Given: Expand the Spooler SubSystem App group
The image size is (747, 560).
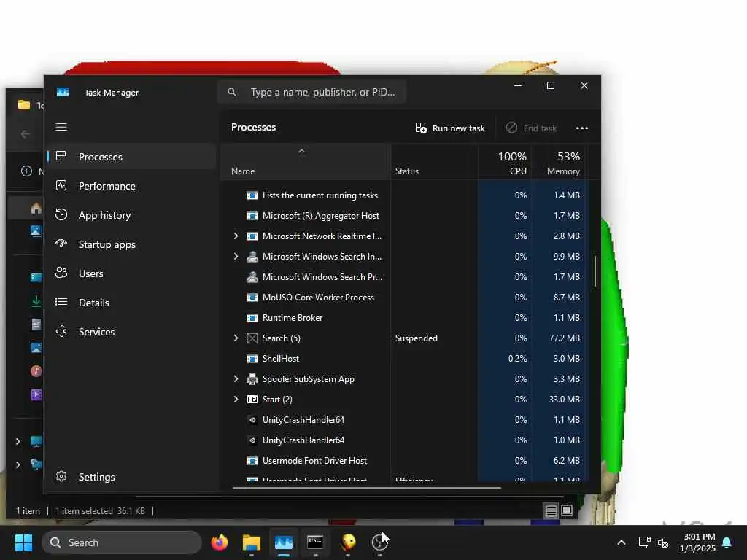Looking at the screenshot, I should 236,379.
